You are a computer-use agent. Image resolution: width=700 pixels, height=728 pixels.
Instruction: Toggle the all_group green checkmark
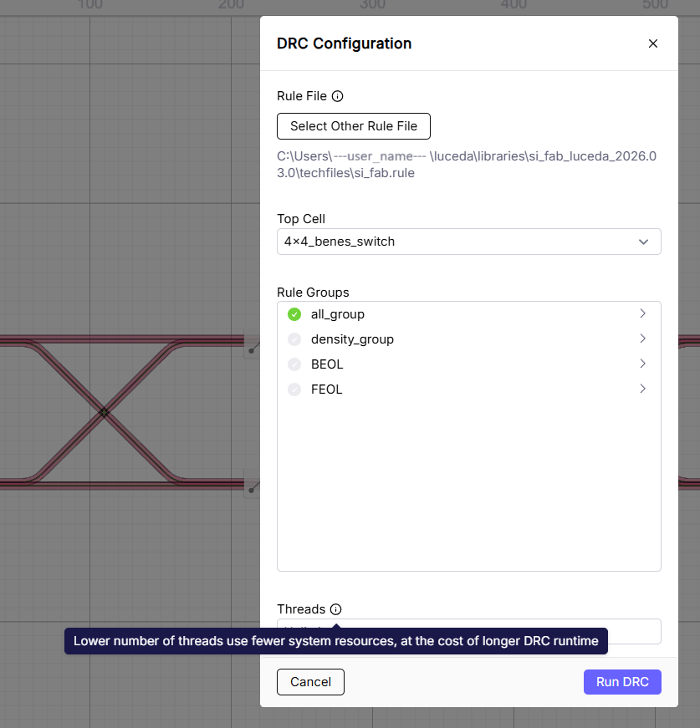(294, 314)
